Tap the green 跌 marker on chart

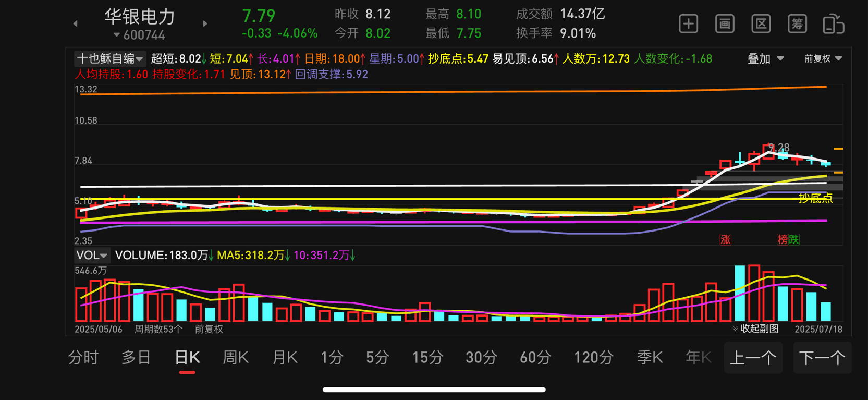pyautogui.click(x=794, y=239)
